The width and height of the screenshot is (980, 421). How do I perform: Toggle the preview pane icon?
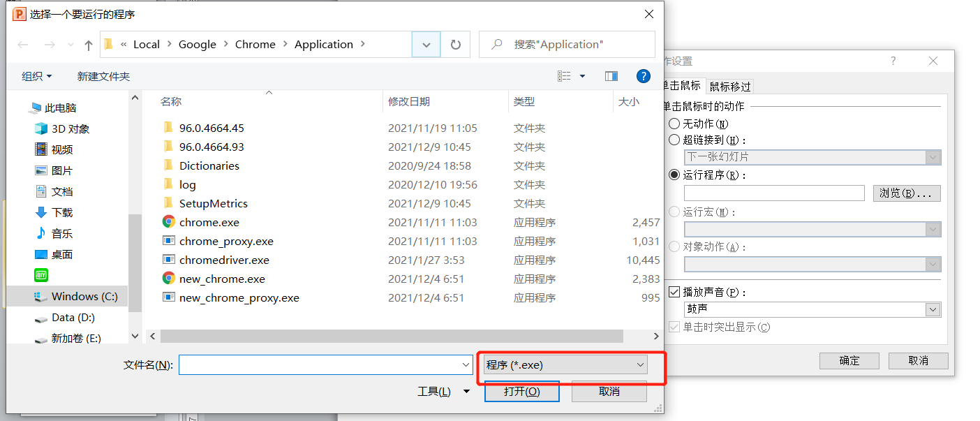coord(611,76)
